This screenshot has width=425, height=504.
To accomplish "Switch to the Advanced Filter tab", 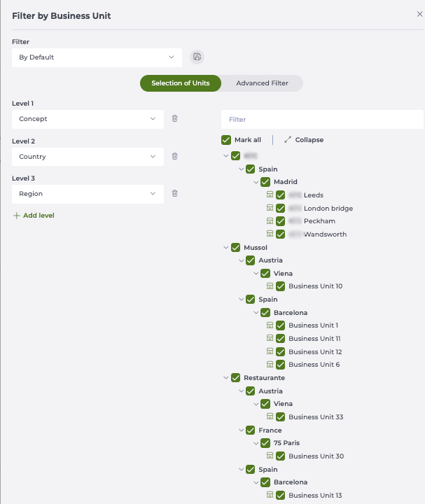I will [262, 83].
